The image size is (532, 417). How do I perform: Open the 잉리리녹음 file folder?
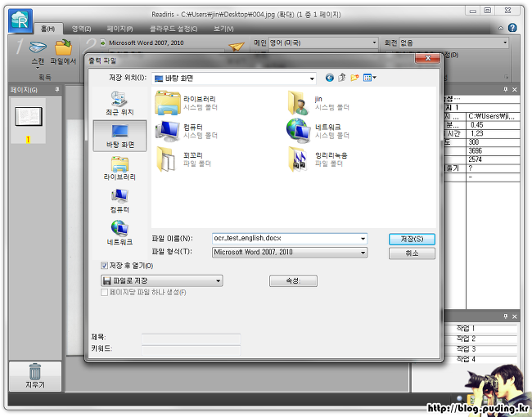pyautogui.click(x=318, y=159)
